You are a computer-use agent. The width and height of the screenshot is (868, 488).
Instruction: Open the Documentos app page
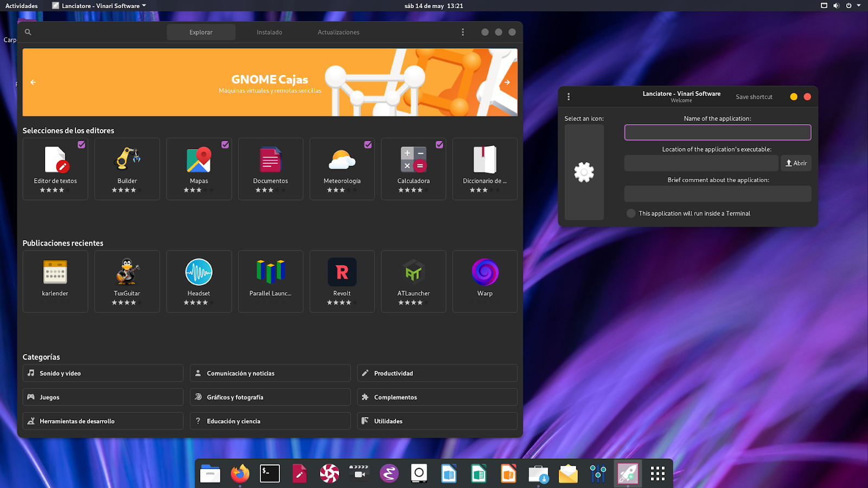(270, 169)
